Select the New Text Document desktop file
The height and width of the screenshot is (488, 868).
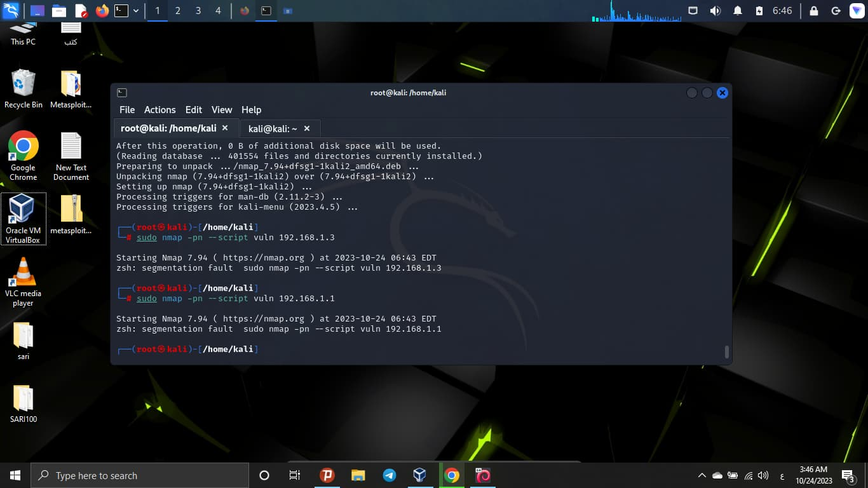71,156
